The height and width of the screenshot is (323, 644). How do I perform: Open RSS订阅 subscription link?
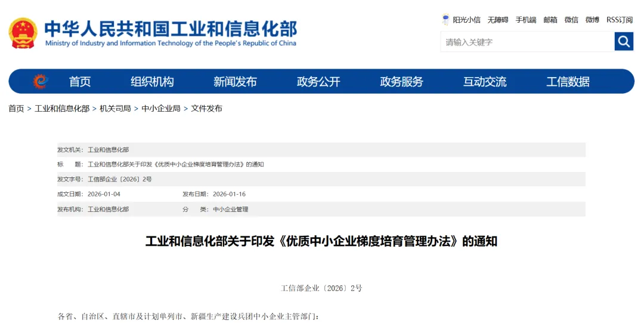pos(620,20)
